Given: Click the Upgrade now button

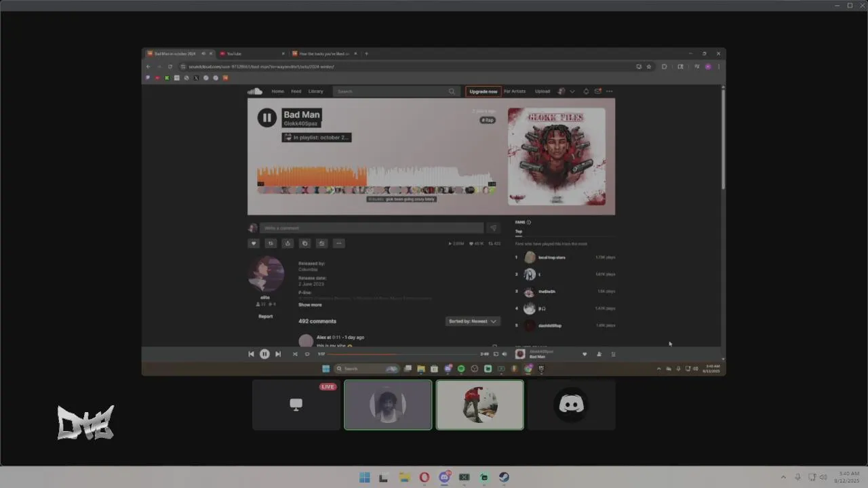Looking at the screenshot, I should pos(484,91).
